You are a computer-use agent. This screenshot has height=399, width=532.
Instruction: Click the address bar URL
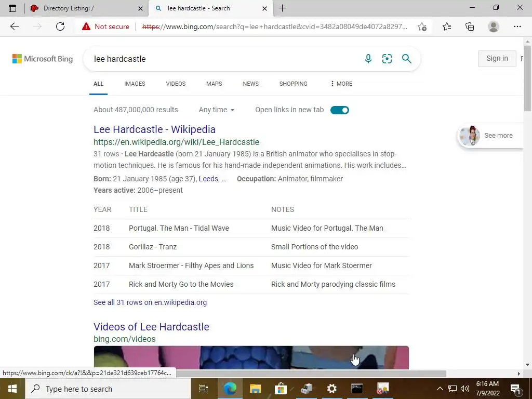[x=275, y=26]
